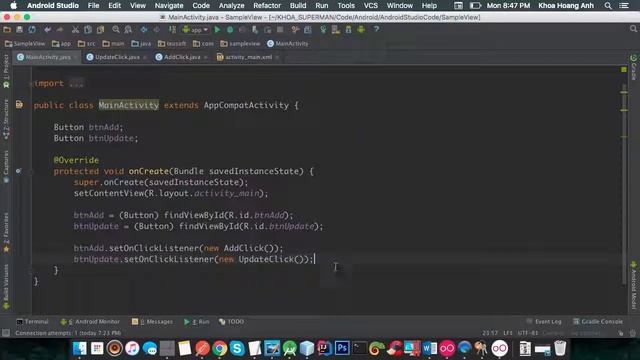640x360 pixels.
Task: Open Chrome from the Dock
Action: point(219,348)
